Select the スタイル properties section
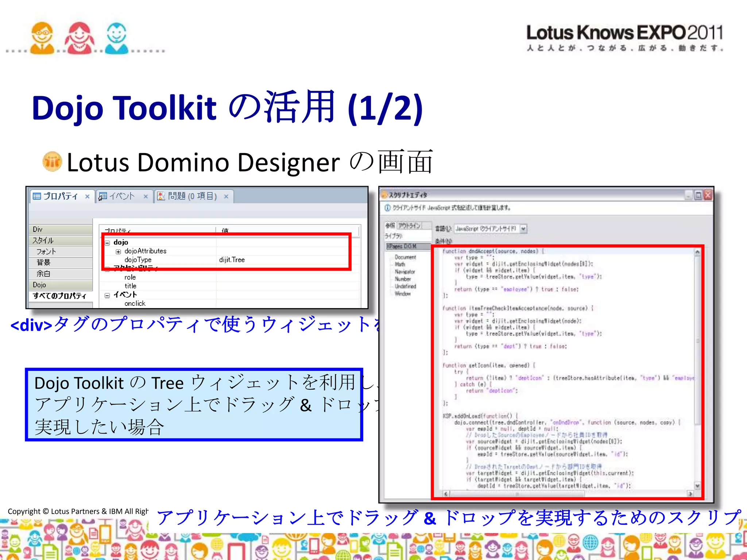Viewport: 747px width, 560px height. point(61,241)
